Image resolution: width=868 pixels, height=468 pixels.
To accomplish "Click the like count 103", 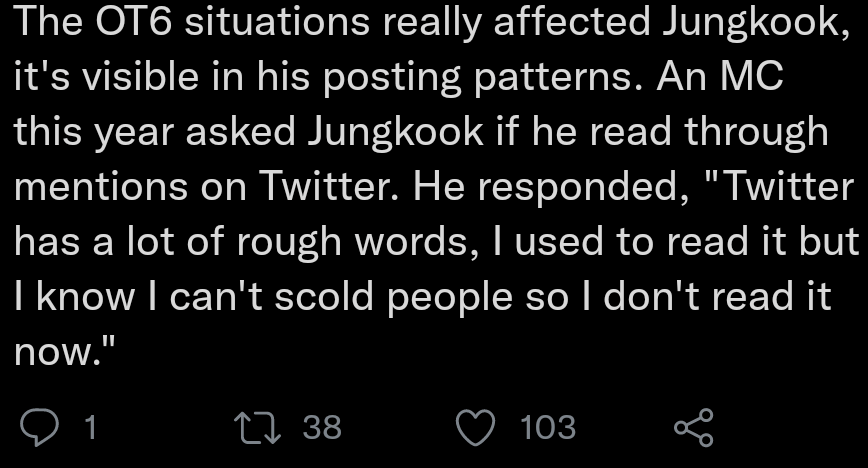I will pos(548,428).
